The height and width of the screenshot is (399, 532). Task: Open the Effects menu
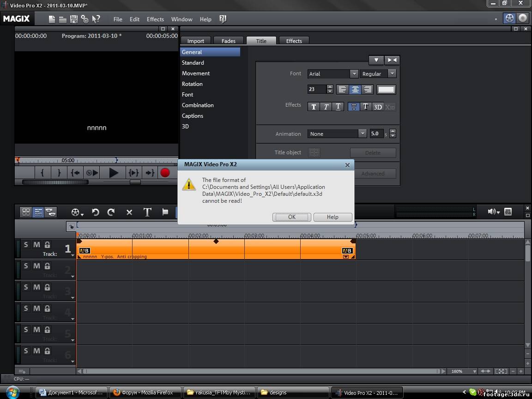(x=155, y=19)
